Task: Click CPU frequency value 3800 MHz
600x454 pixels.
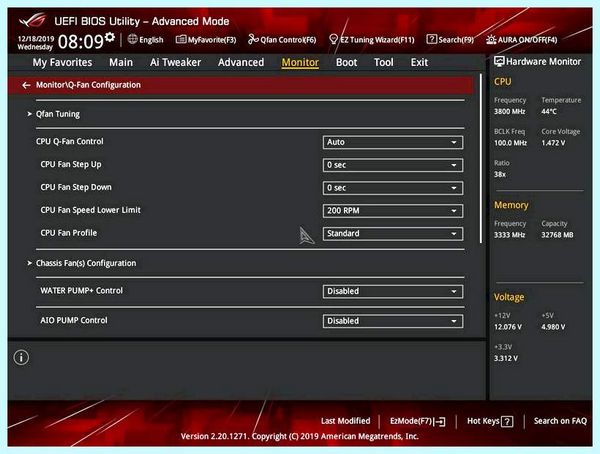Action: [x=509, y=111]
